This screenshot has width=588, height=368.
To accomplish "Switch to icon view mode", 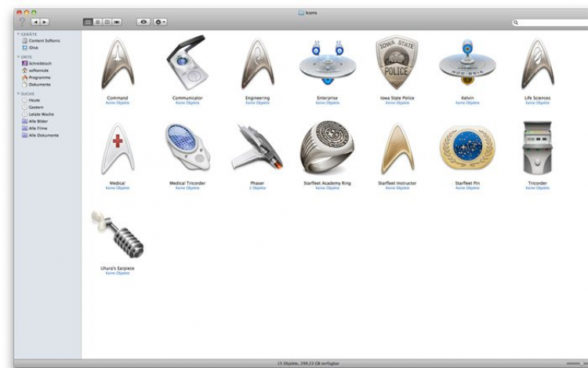I will (x=88, y=22).
